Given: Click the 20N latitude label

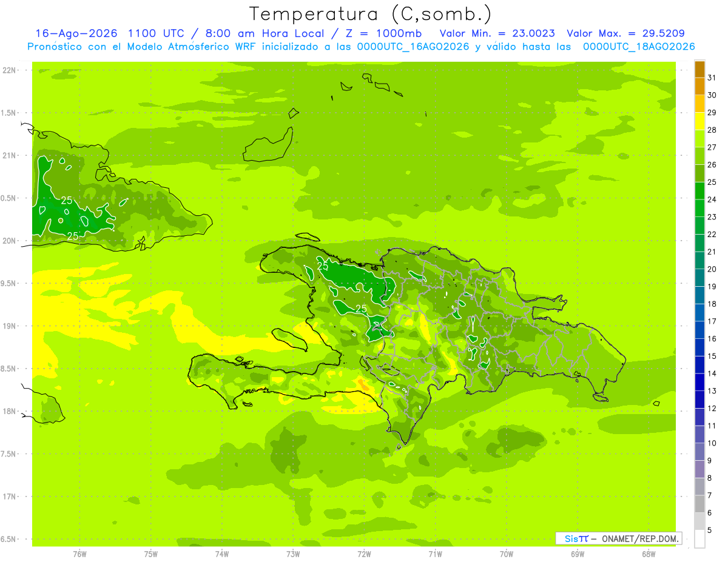Looking at the screenshot, I should click(x=10, y=241).
